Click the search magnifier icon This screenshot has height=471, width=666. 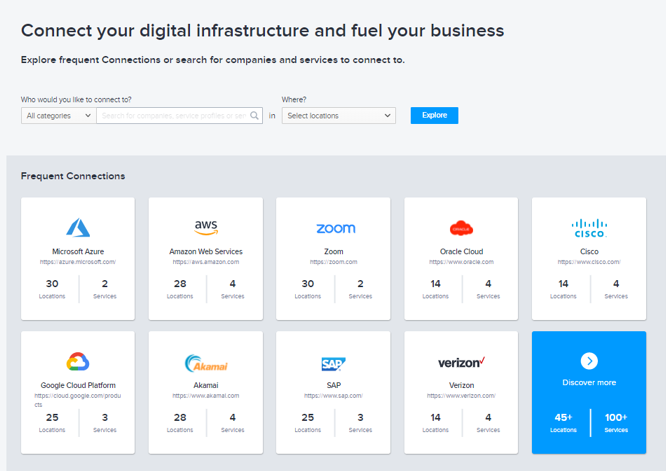click(254, 116)
